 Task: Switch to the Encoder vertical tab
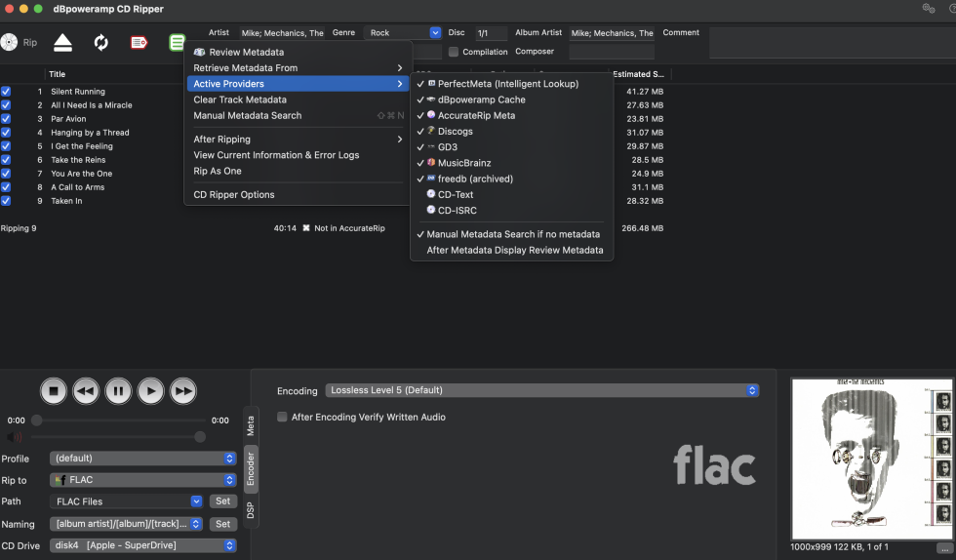coord(250,468)
